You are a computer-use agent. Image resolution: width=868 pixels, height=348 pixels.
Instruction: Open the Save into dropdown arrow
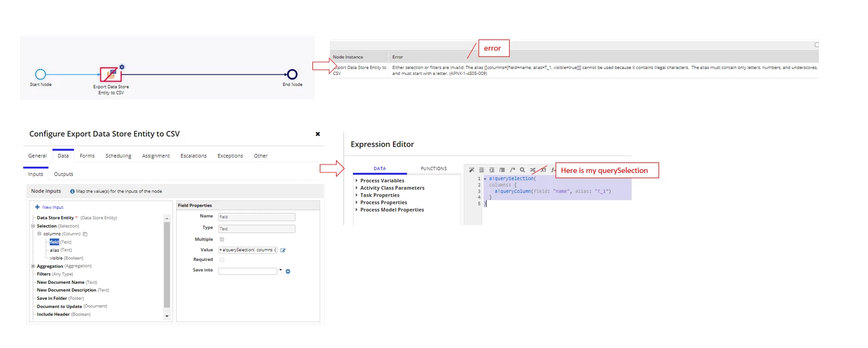pos(281,270)
